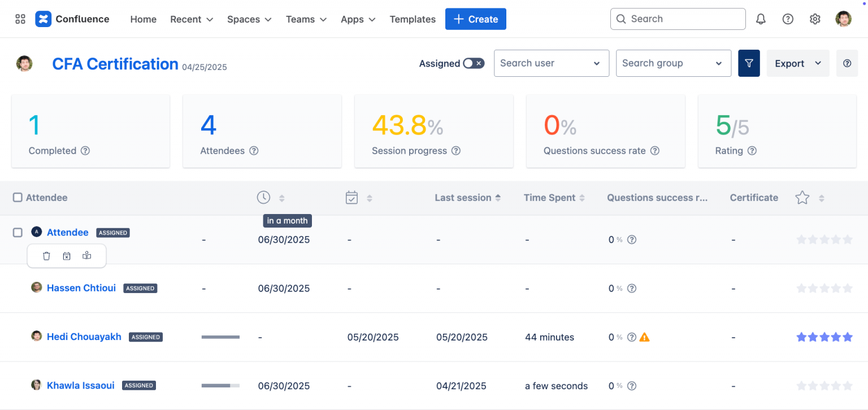Disable the Assigned filter toggle
868x410 pixels.
(x=474, y=63)
